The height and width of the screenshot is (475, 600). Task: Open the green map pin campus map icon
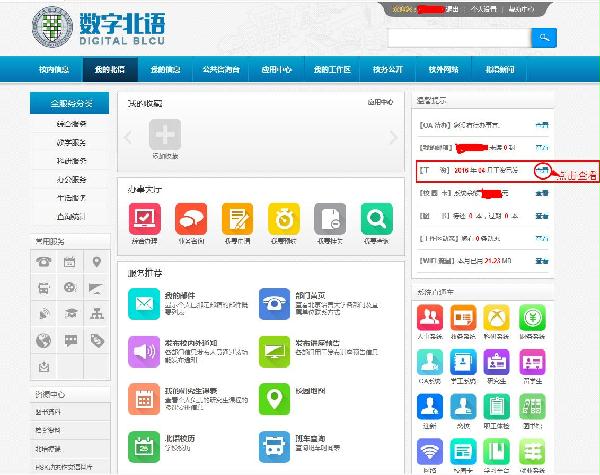click(x=274, y=397)
